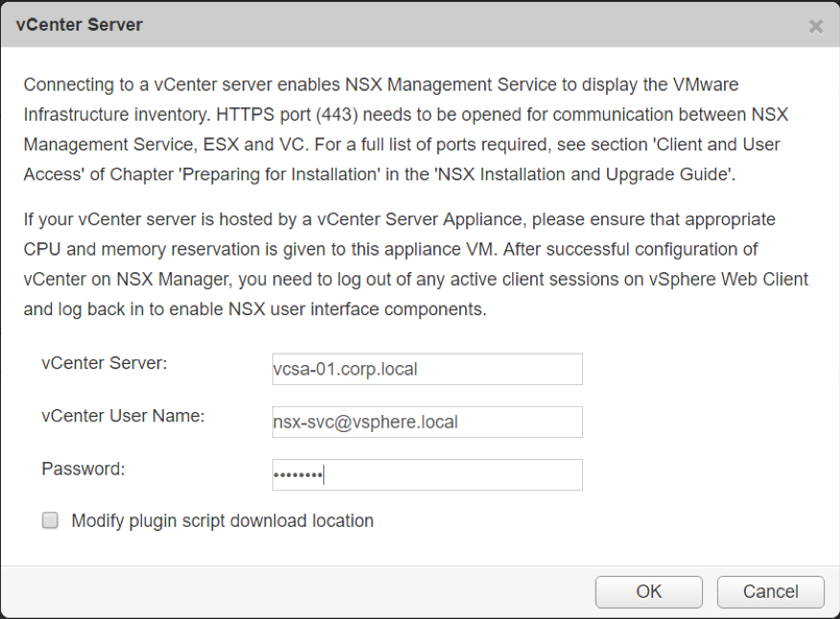Close the vCenter Server dialog with X

[x=815, y=26]
